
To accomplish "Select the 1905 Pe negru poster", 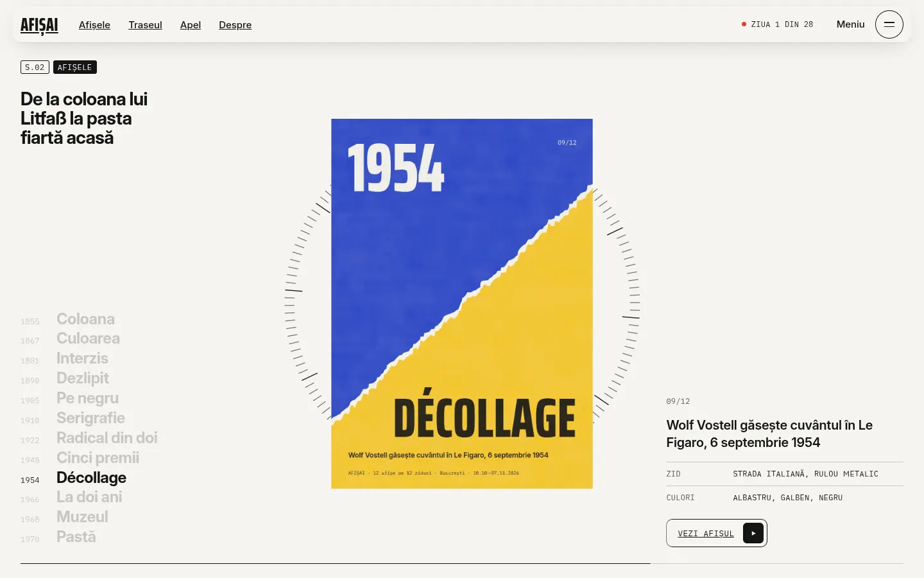I will click(69, 398).
